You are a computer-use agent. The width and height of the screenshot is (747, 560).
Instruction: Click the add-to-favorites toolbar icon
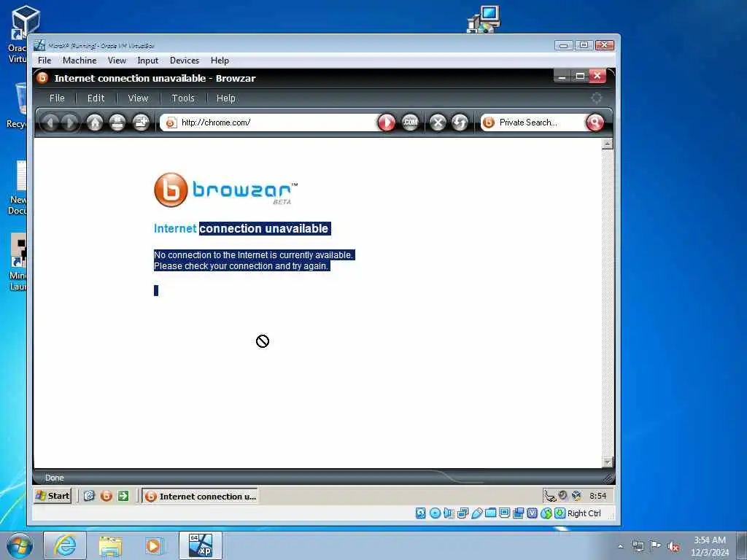click(x=141, y=122)
